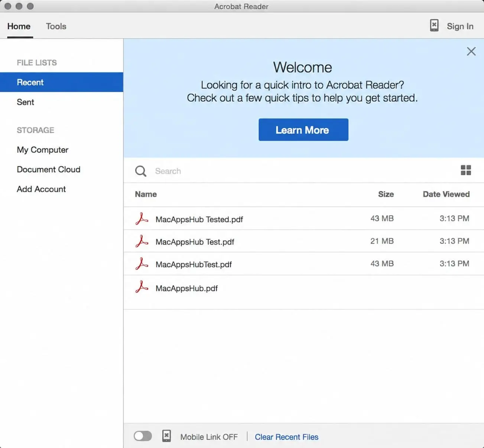Switch to thumbnail grid view
This screenshot has height=448, width=484.
(x=466, y=170)
